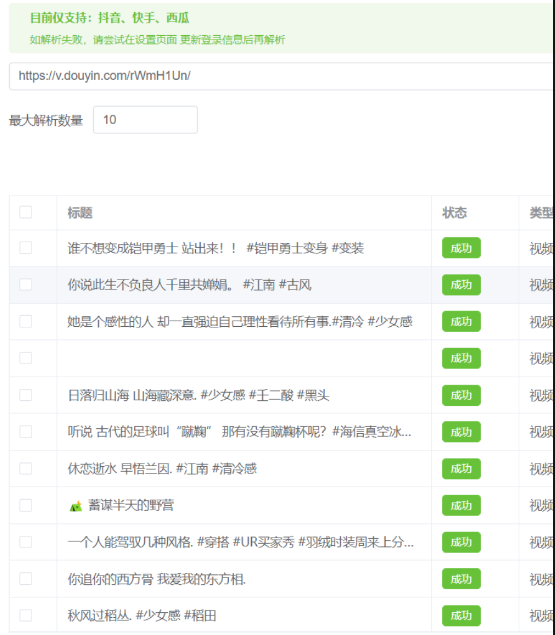The image size is (555, 635).
Task: Click the 类型 column header
Action: point(542,213)
